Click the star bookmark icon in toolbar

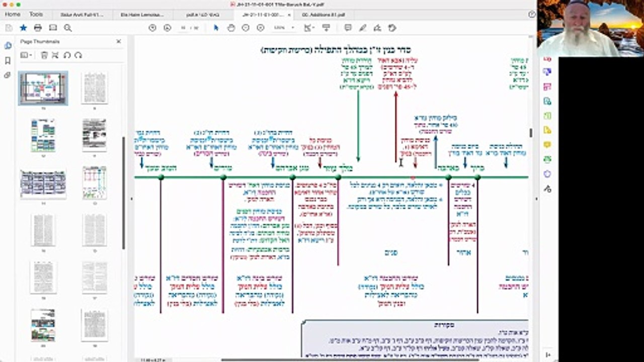click(x=23, y=28)
